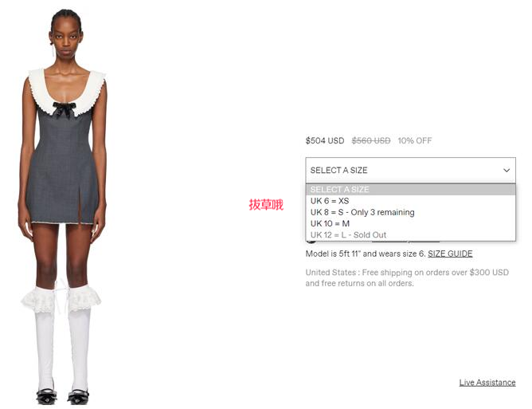
Task: Click the crossed-out $560 USD original price
Action: tap(371, 140)
